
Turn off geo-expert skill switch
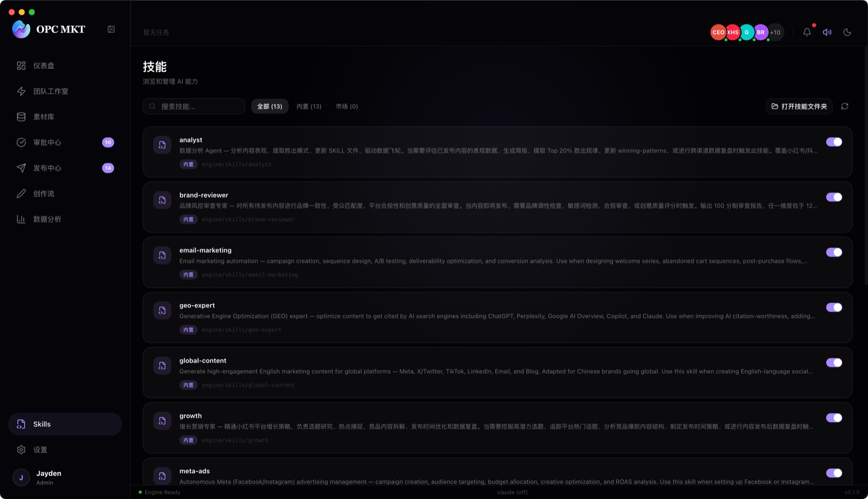(834, 308)
